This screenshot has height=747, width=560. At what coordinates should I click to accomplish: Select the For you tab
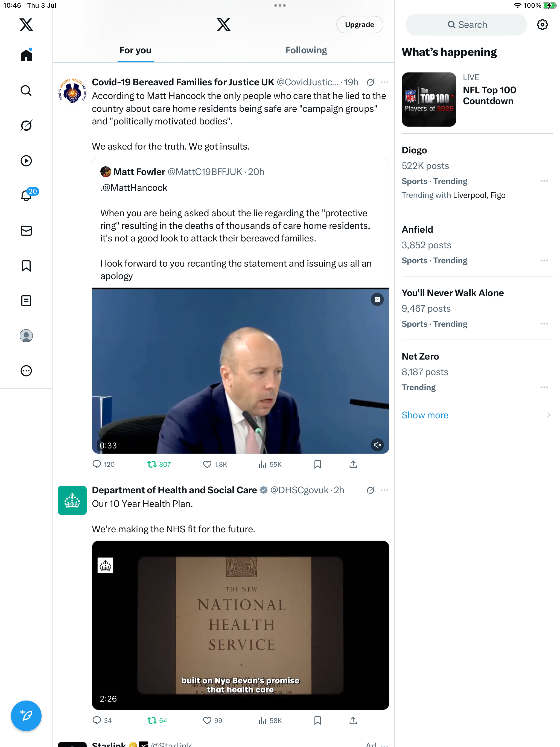click(135, 50)
